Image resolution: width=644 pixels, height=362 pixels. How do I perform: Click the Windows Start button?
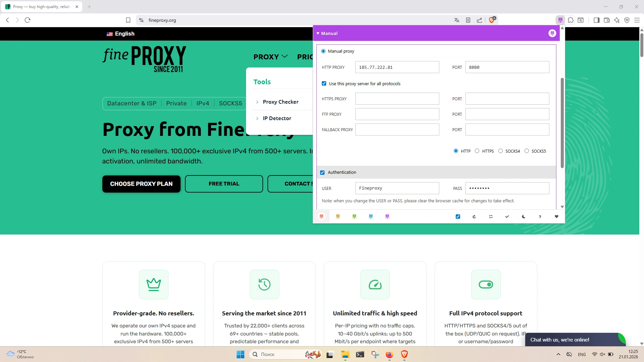pyautogui.click(x=241, y=354)
